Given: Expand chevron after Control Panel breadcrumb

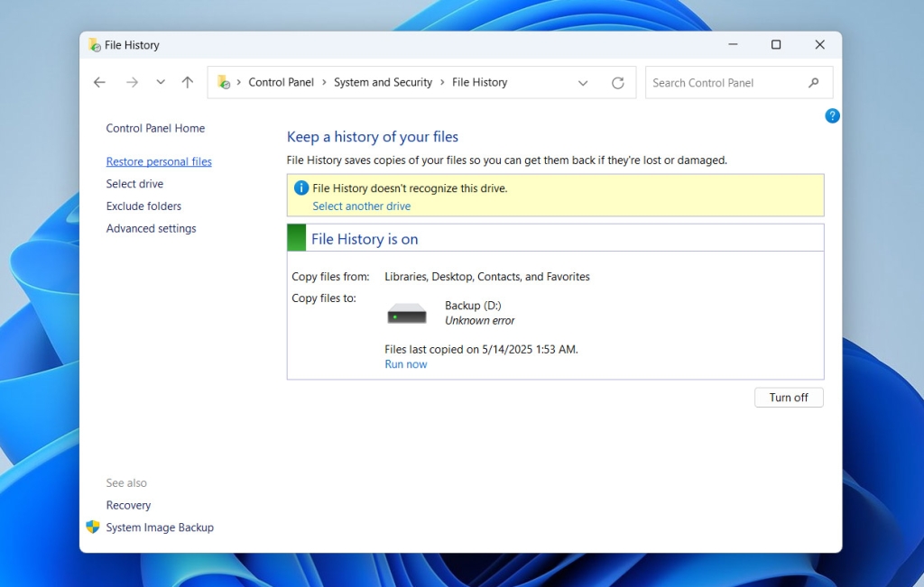Looking at the screenshot, I should point(324,82).
